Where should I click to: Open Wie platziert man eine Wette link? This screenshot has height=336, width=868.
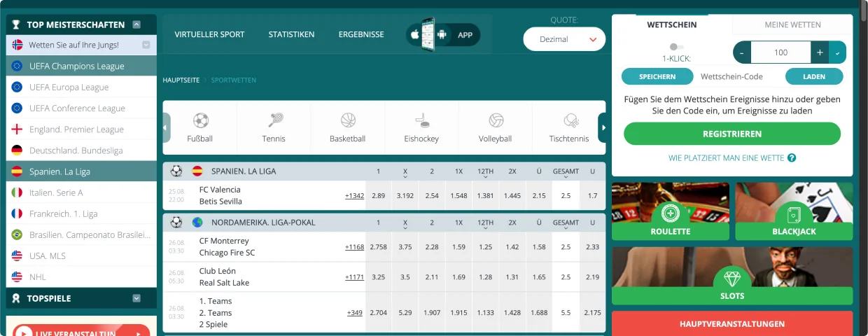726,158
